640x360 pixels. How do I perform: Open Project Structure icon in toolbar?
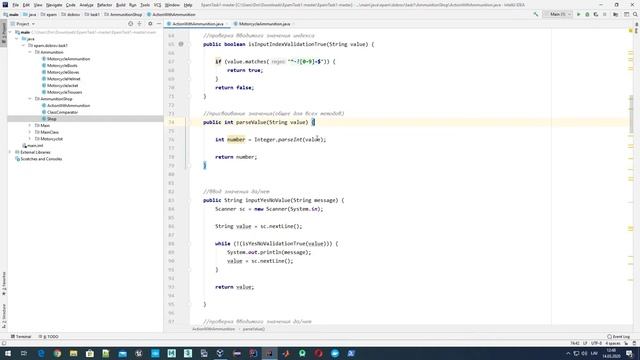pyautogui.click(x=616, y=14)
